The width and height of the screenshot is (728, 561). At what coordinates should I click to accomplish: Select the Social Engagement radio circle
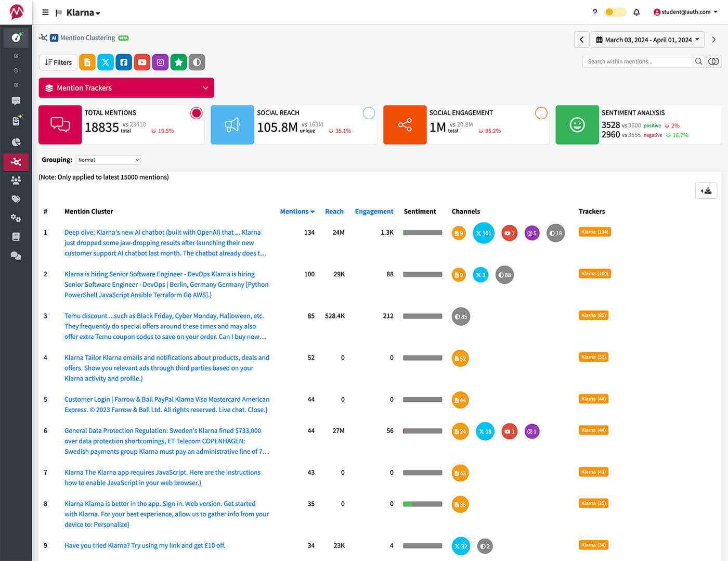click(541, 113)
